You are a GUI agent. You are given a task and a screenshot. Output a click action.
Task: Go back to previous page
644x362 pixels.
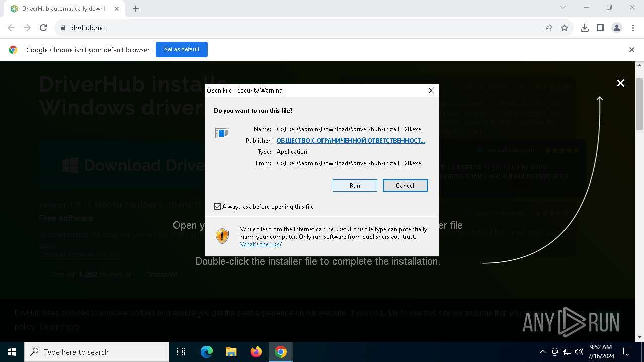11,28
